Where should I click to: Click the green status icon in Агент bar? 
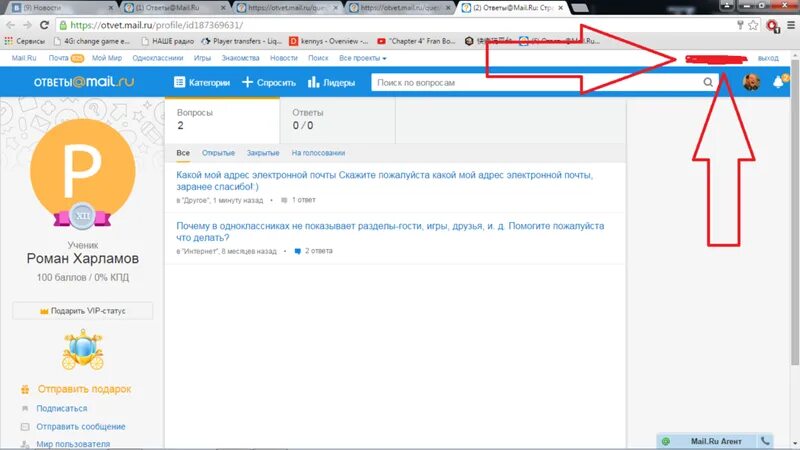[666, 441]
